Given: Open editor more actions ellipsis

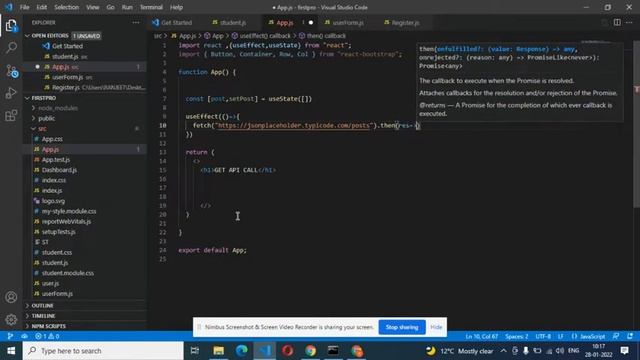Looking at the screenshot, I should (629, 22).
